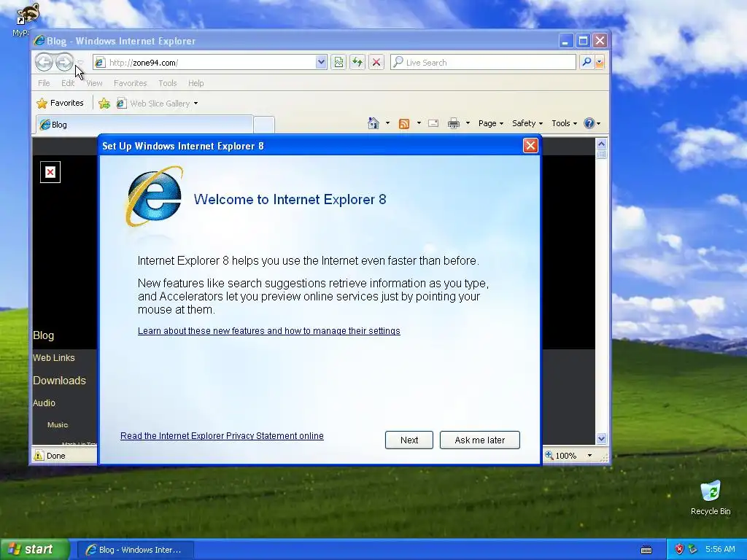Open the Page command bar menu

491,123
